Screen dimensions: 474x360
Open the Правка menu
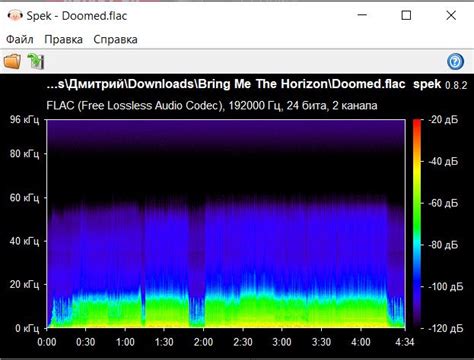pos(63,39)
